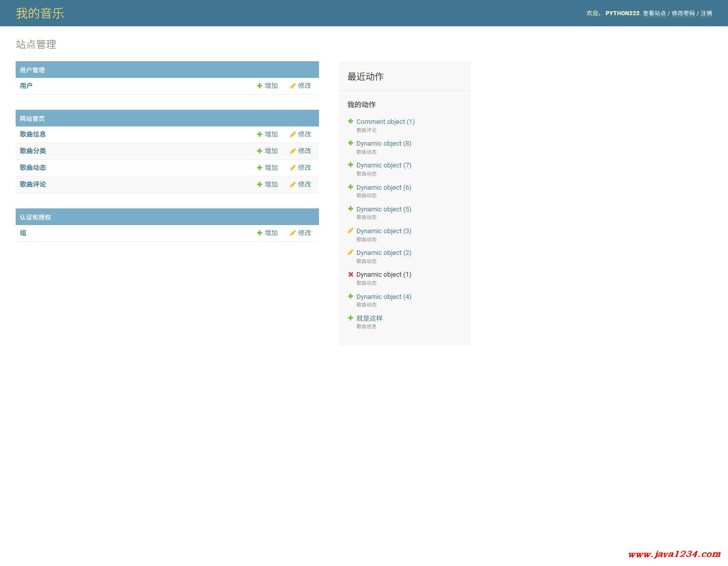
Task: Click 查看站点 in the top bar
Action: coord(654,13)
